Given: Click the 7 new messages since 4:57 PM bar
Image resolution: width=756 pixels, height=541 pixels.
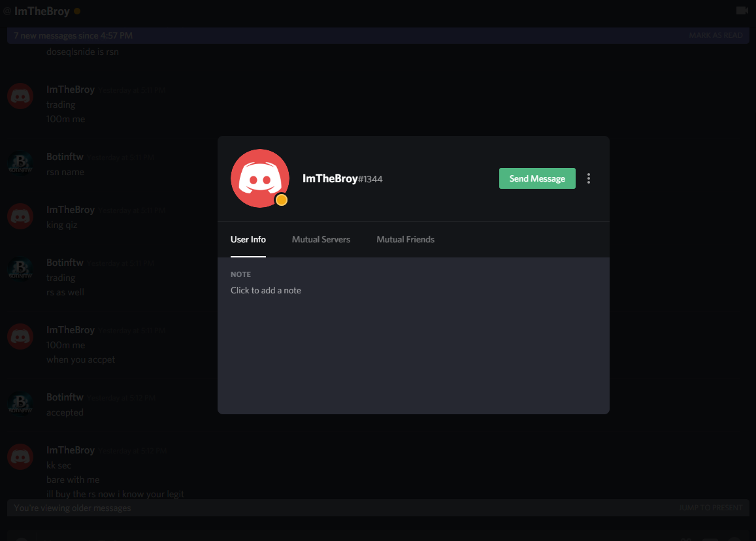Looking at the screenshot, I should [x=378, y=35].
